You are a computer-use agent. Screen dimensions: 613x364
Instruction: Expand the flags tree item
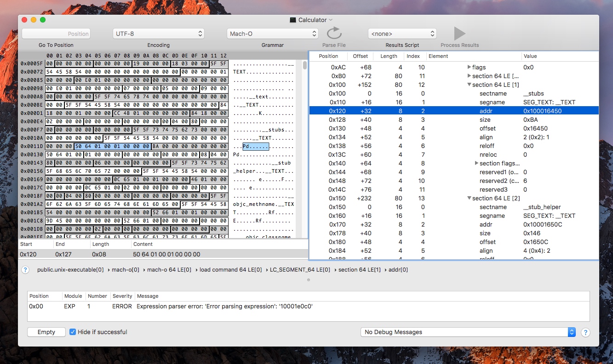[x=469, y=67]
